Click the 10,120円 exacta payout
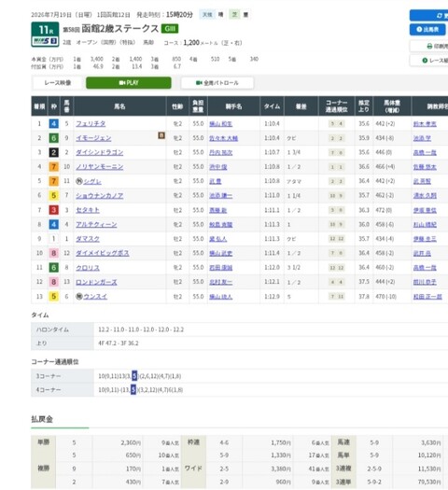 click(429, 455)
